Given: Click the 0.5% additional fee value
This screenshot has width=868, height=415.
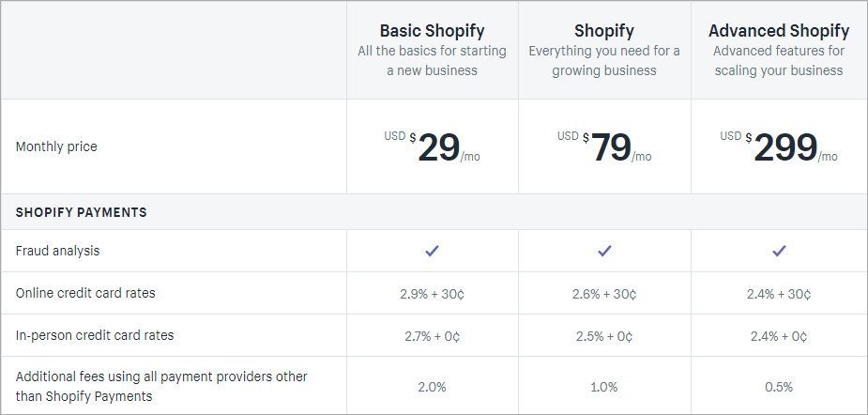Looking at the screenshot, I should pyautogui.click(x=778, y=387).
